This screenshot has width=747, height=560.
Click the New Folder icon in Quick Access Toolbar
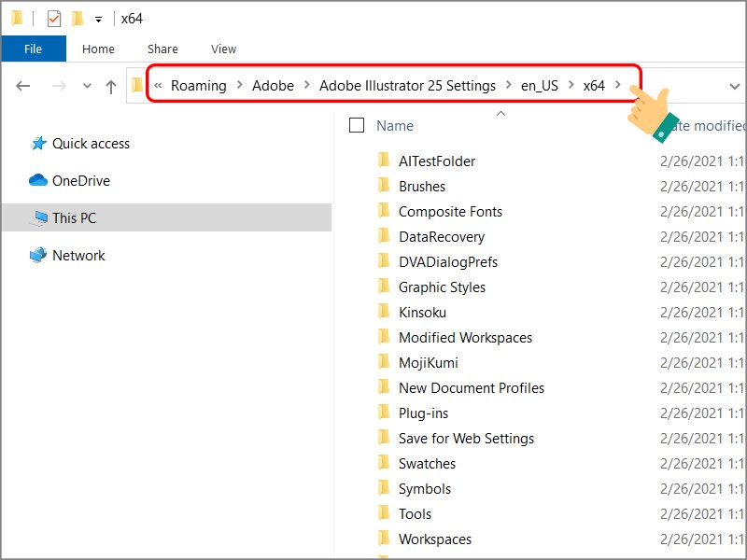click(x=79, y=17)
